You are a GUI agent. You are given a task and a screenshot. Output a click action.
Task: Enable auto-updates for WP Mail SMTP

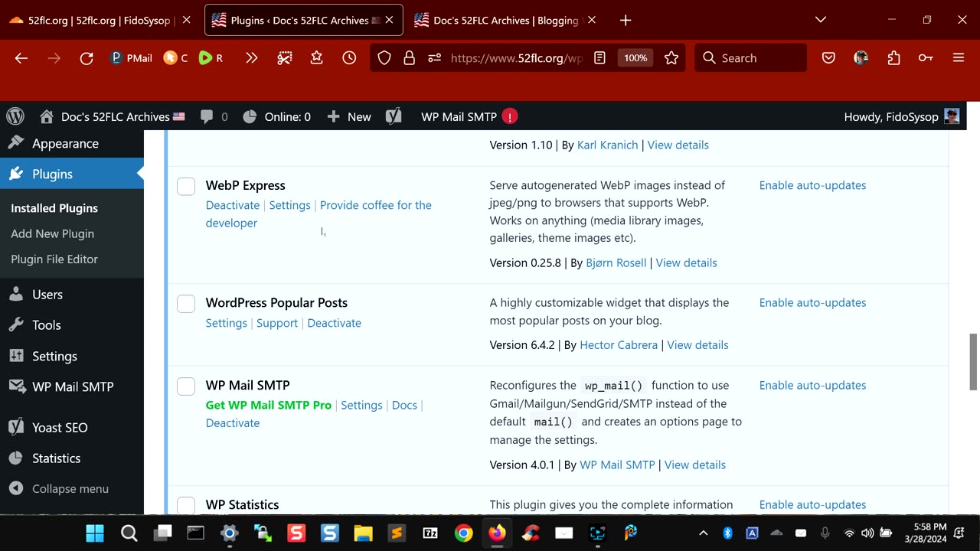812,385
